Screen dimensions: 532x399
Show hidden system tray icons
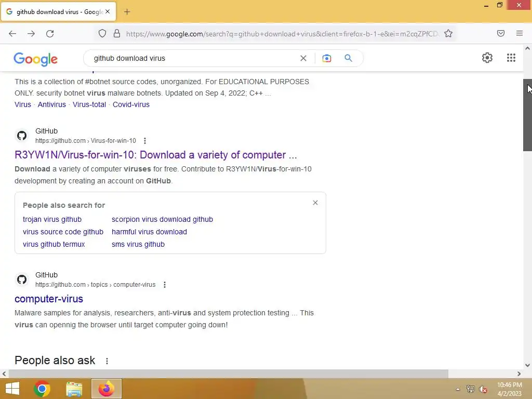pos(458,389)
